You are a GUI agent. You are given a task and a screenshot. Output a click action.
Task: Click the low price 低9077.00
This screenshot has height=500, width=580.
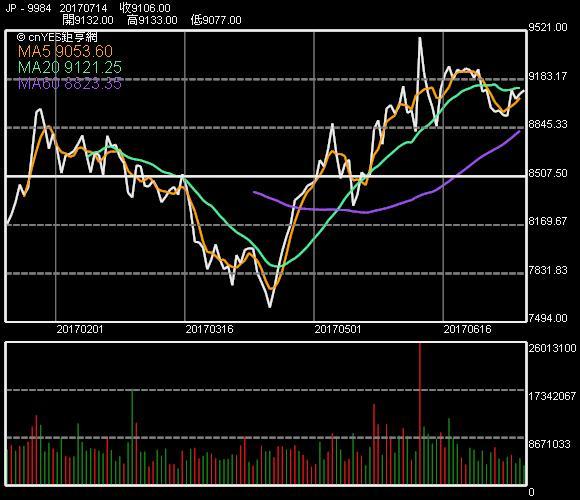[216, 20]
